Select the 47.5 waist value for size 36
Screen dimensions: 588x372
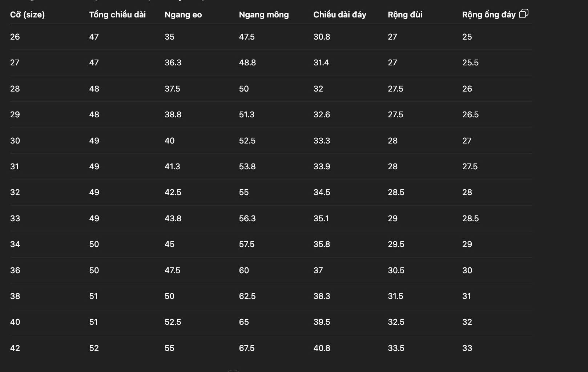pos(172,270)
